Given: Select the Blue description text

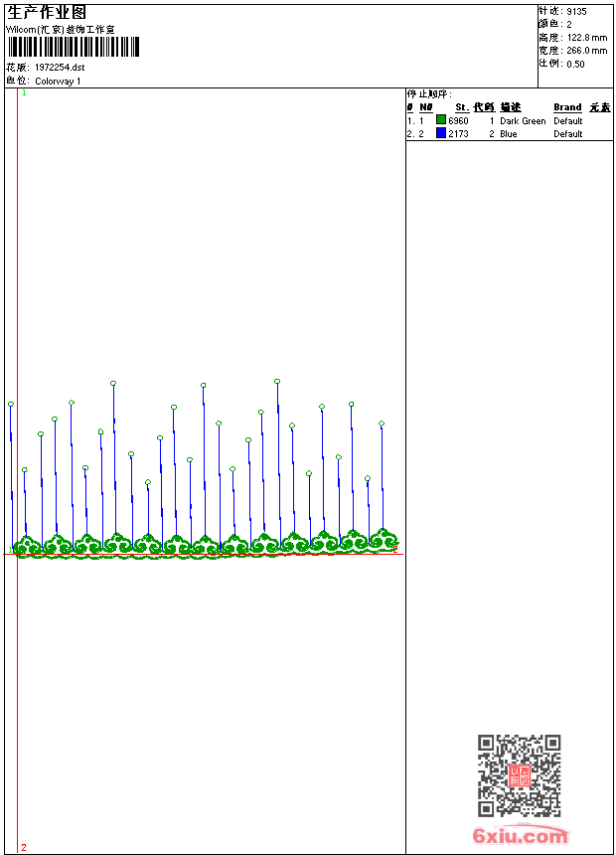Looking at the screenshot, I should [x=509, y=134].
